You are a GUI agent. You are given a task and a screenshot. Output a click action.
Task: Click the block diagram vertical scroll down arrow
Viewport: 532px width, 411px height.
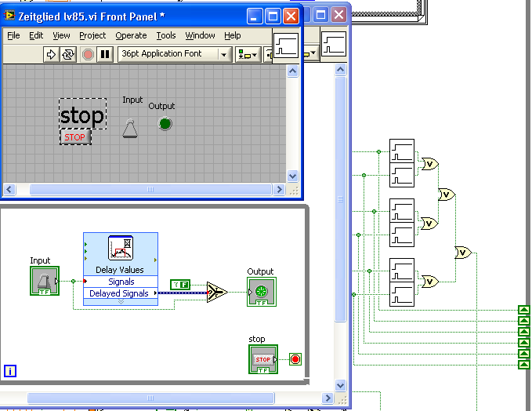coord(340,386)
